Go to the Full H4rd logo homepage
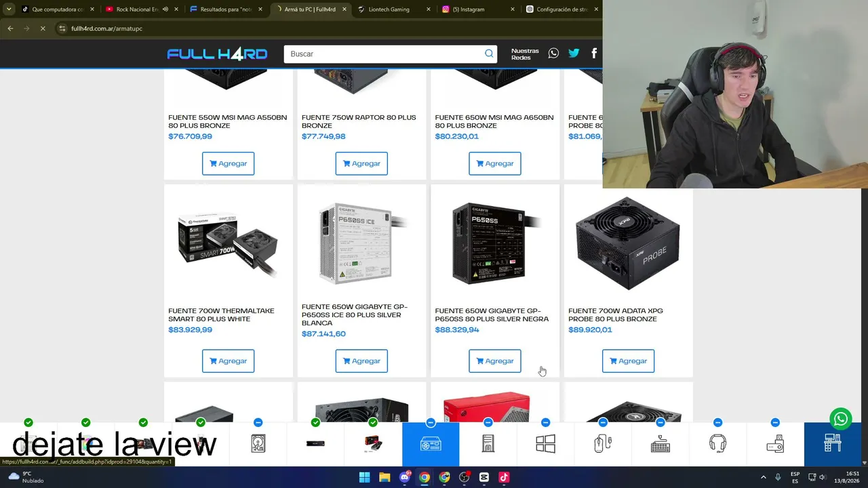 (x=217, y=54)
